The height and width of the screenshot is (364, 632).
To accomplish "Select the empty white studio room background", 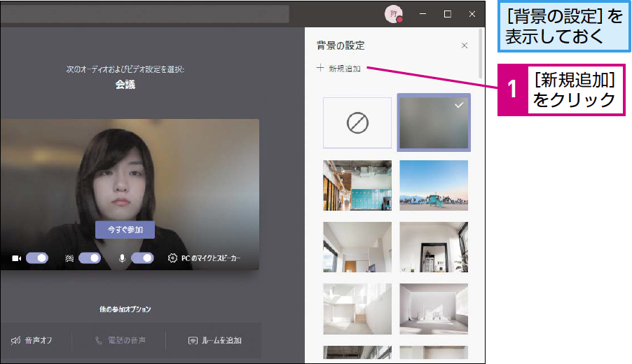I will point(434,309).
